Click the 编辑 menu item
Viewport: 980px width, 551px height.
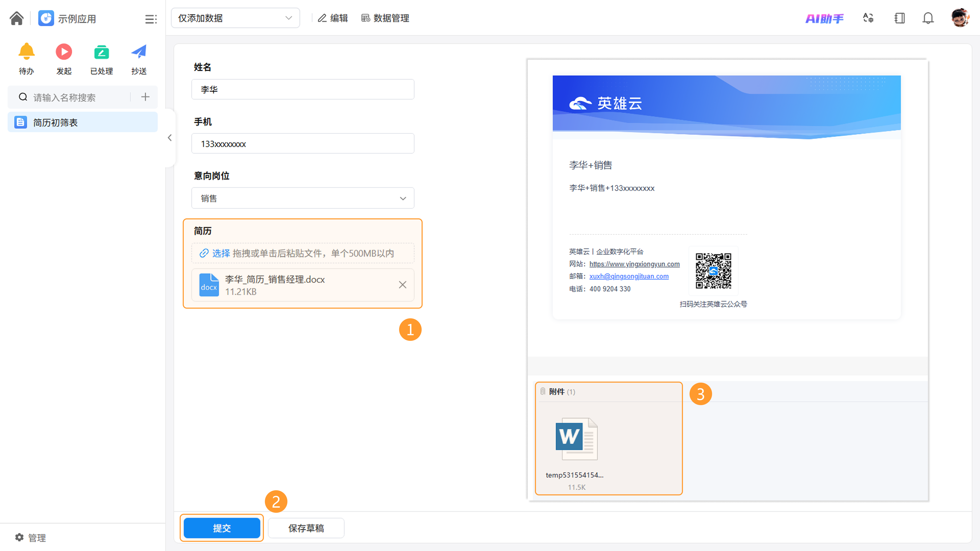click(333, 18)
